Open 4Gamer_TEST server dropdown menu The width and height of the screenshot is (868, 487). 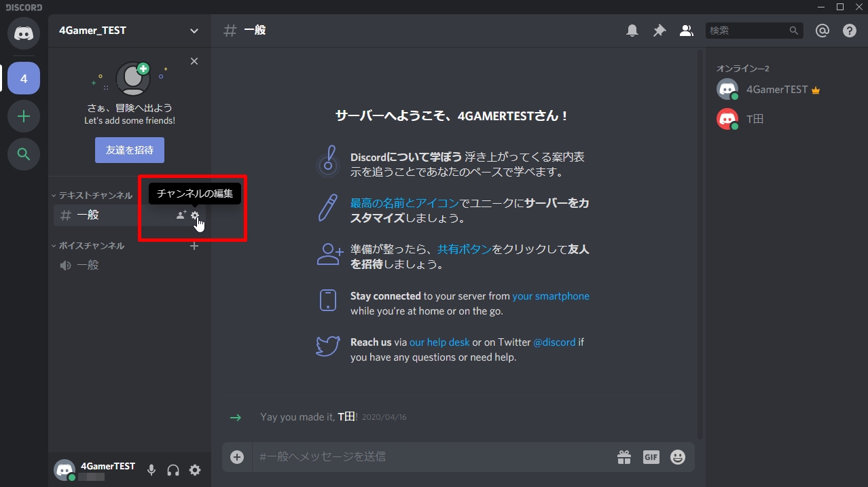coord(194,31)
